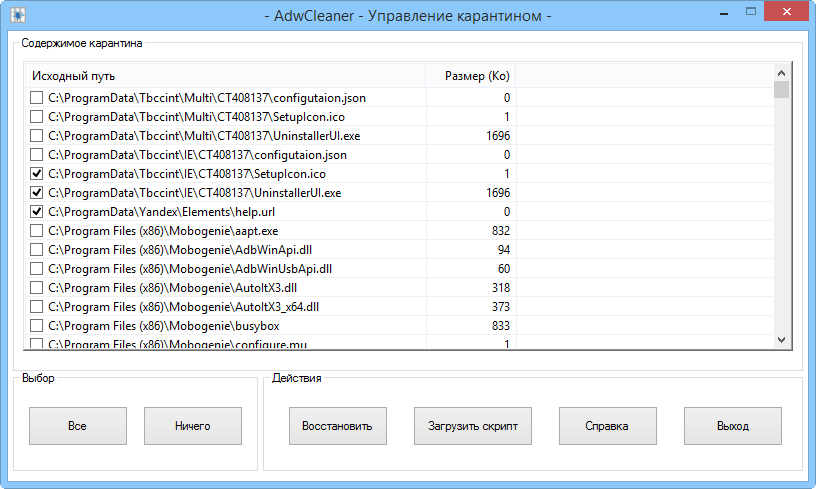Check the Mobogenie\busybox checkbox
The width and height of the screenshot is (816, 489).
[x=36, y=326]
